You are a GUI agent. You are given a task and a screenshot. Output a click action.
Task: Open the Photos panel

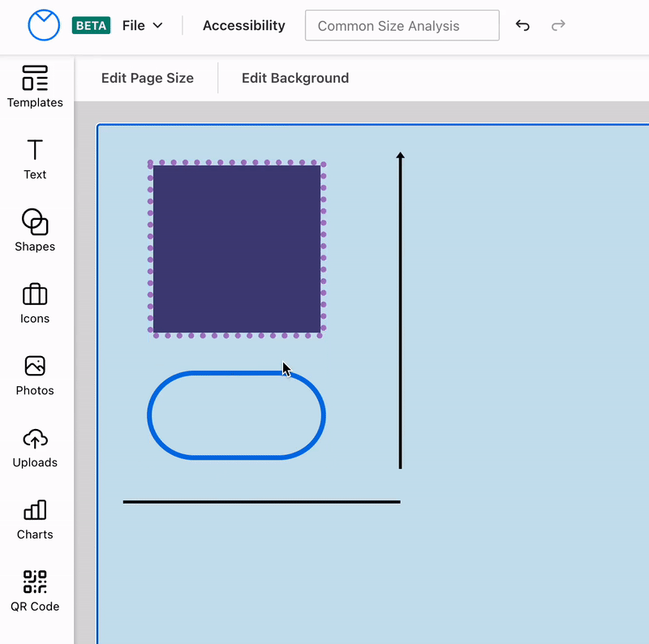coord(35,375)
